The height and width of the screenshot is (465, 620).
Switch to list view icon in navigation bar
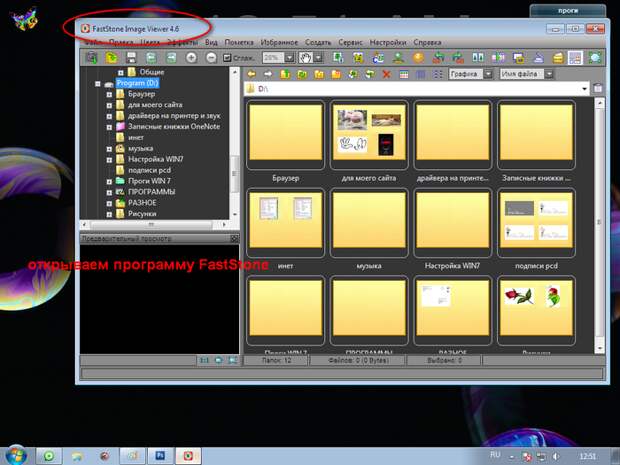pyautogui.click(x=438, y=74)
